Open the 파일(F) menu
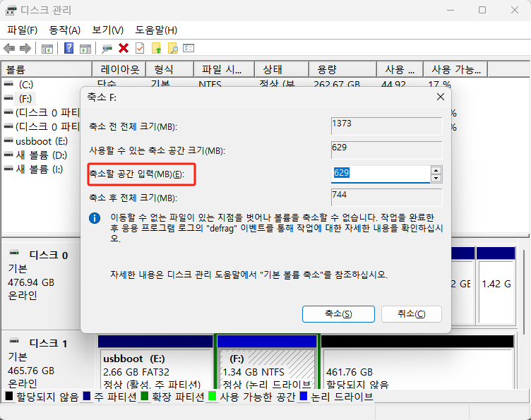The width and height of the screenshot is (531, 420). [x=22, y=30]
